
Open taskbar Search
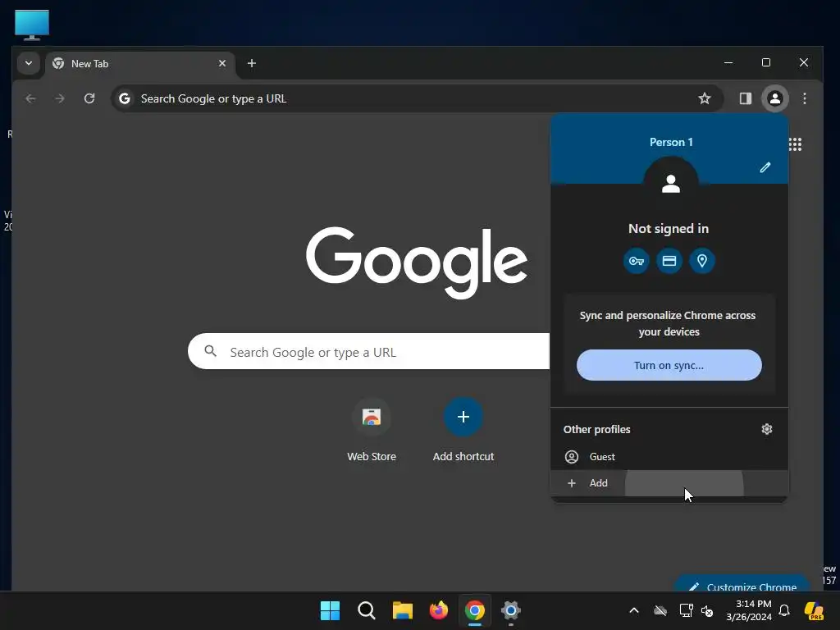367,610
